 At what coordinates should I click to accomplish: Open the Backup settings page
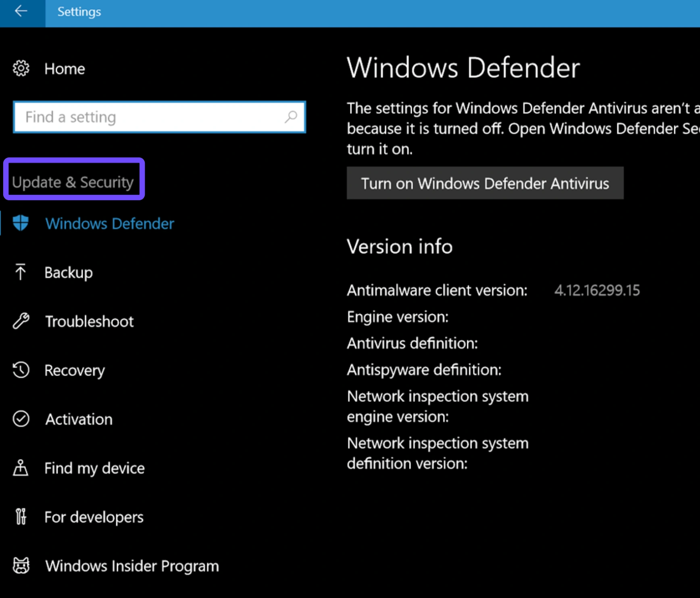coord(69,273)
